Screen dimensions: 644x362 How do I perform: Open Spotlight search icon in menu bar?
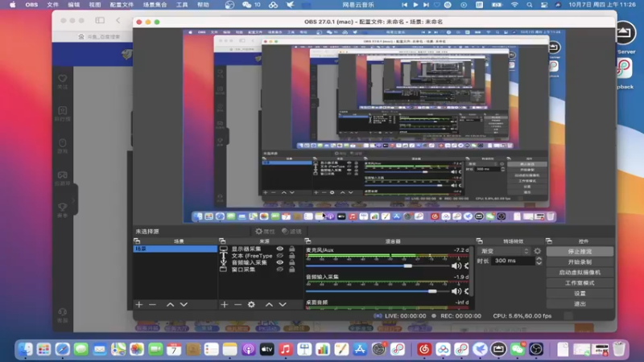(x=530, y=5)
